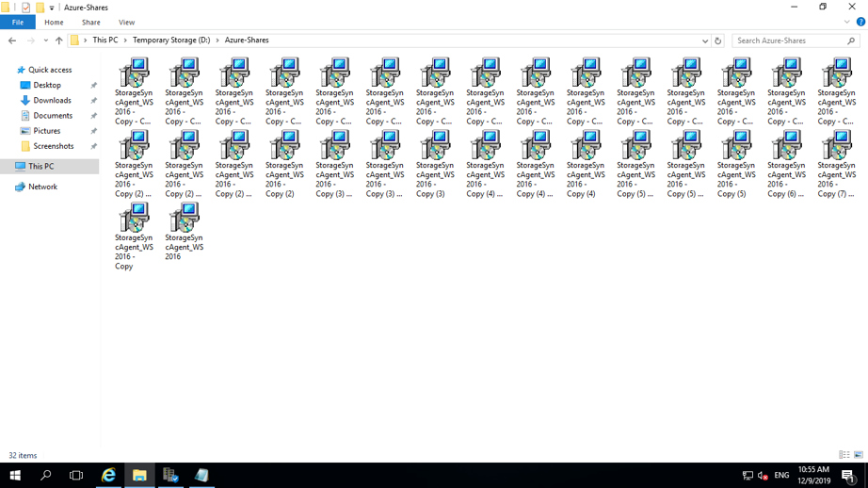The width and height of the screenshot is (868, 488).
Task: Open Server Manager from the taskbar
Action: click(x=170, y=475)
